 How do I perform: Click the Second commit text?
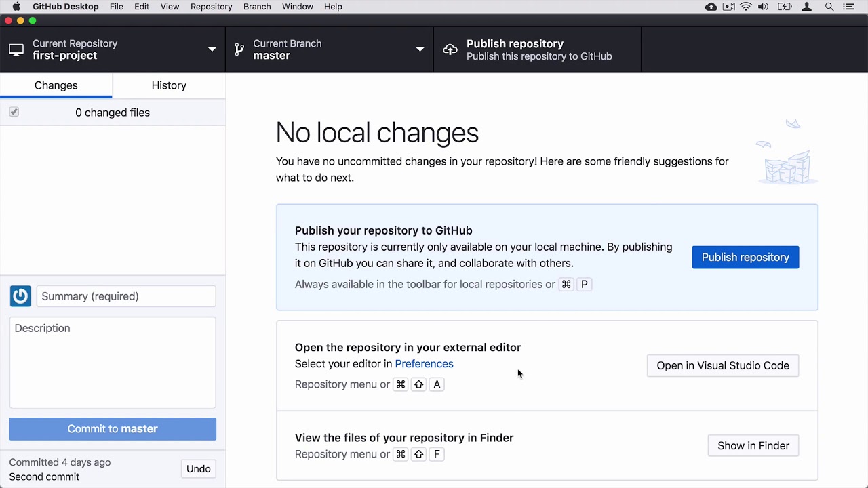click(x=44, y=476)
